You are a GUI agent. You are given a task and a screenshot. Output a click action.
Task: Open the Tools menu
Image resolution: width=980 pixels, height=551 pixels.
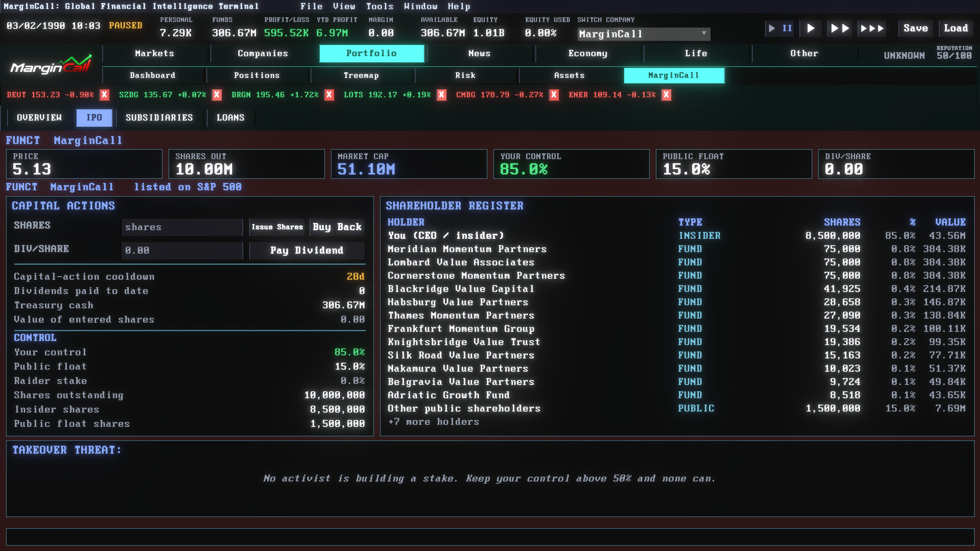[380, 6]
